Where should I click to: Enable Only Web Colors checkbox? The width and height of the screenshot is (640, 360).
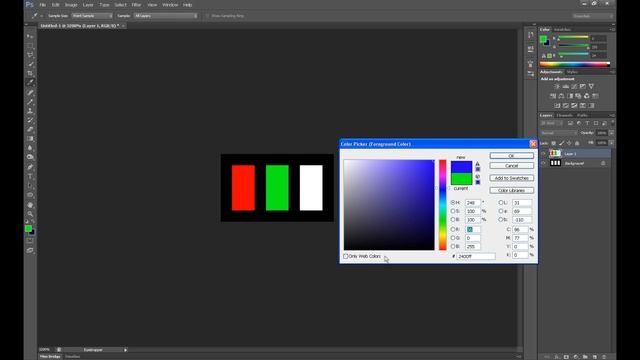pos(346,256)
